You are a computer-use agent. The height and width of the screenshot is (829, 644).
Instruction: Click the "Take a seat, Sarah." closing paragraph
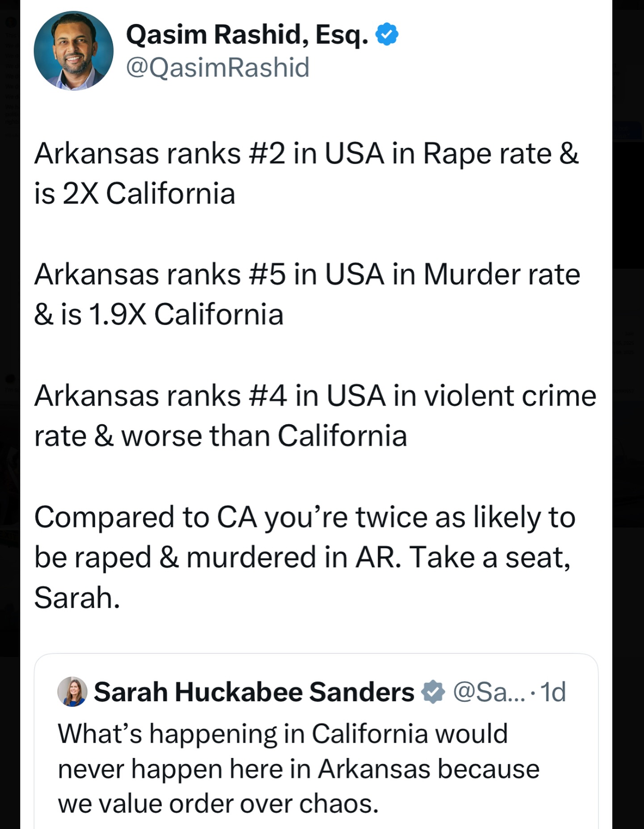pos(304,557)
